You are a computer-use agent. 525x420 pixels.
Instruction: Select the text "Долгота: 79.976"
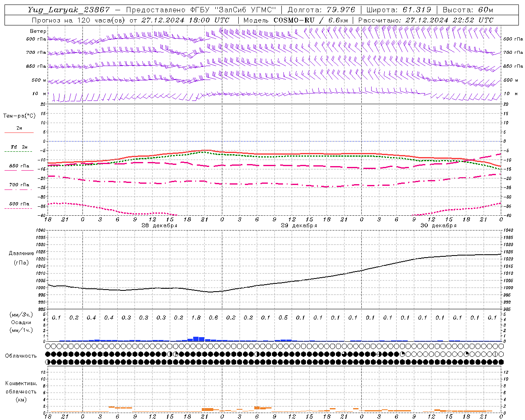point(321,10)
